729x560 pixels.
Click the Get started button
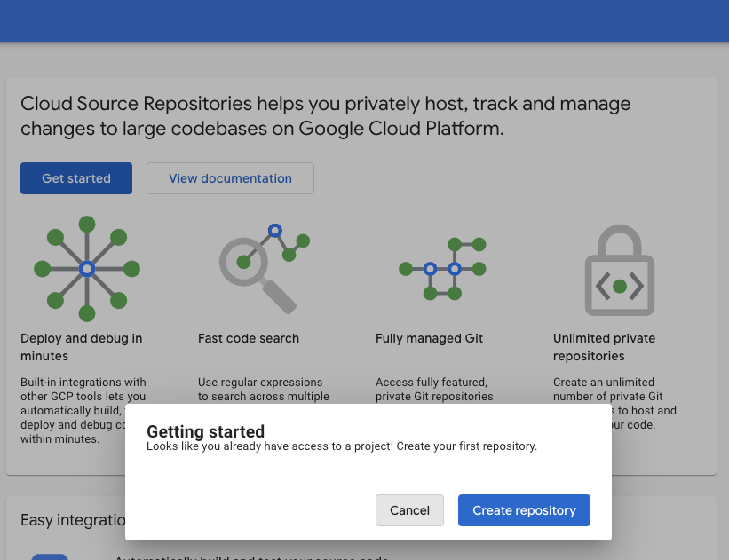(x=76, y=178)
